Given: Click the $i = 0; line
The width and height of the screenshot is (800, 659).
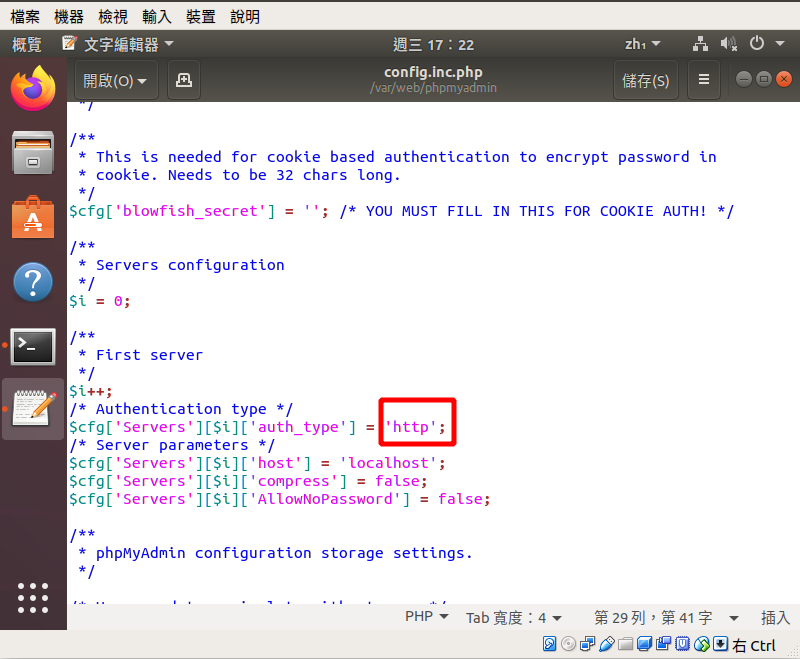Looking at the screenshot, I should tap(100, 301).
